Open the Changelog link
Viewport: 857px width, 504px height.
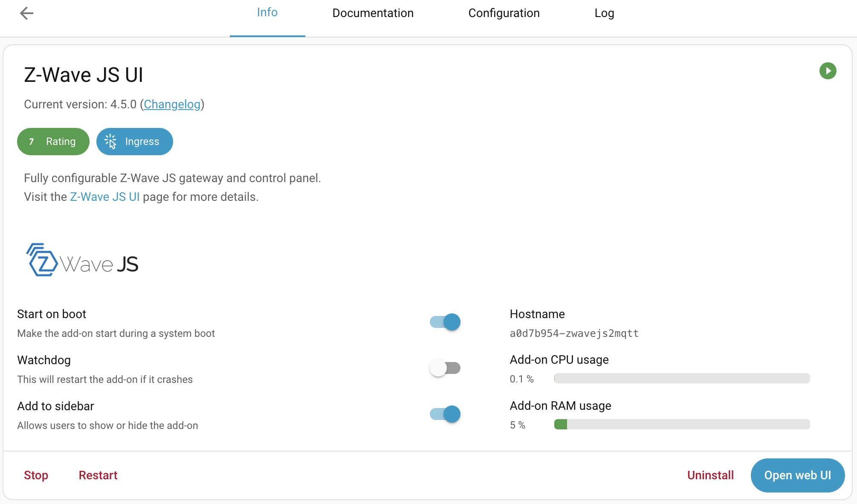172,104
